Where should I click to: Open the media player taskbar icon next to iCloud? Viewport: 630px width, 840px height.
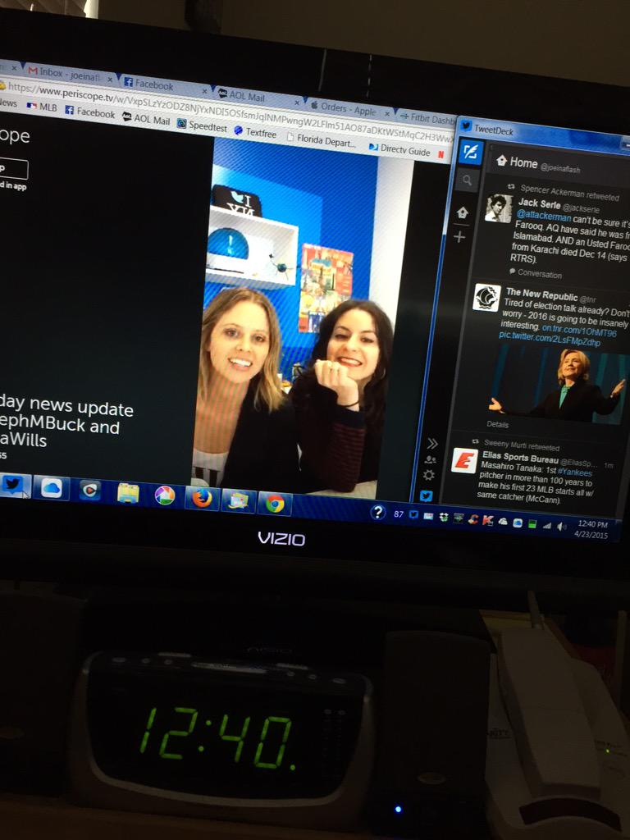tap(89, 491)
